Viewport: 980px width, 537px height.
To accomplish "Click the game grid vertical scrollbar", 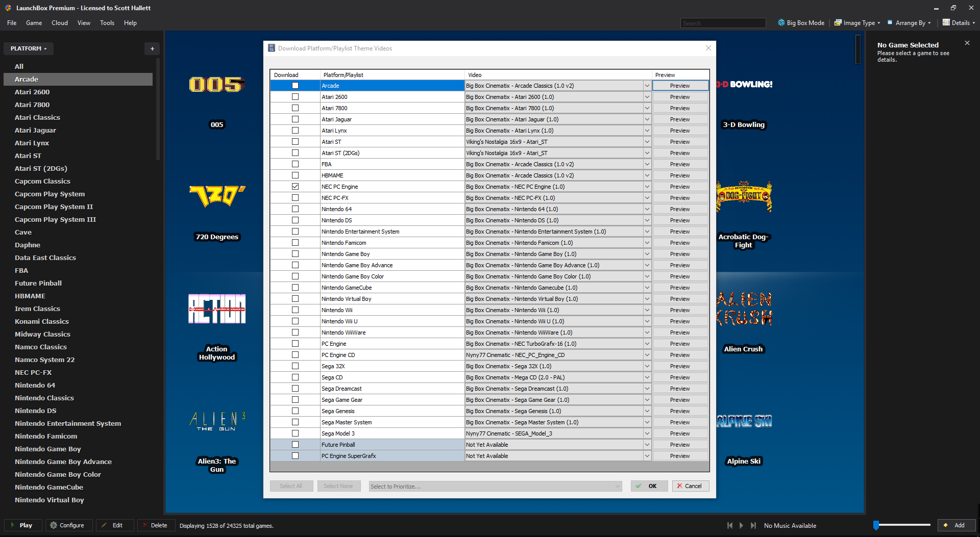I will pos(858,49).
